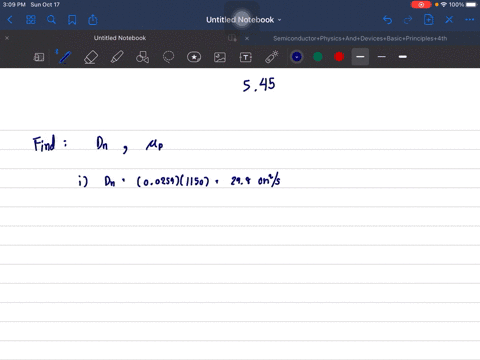This screenshot has height=360, width=480.
Task: Select the Image insert tool
Action: tap(220, 57)
